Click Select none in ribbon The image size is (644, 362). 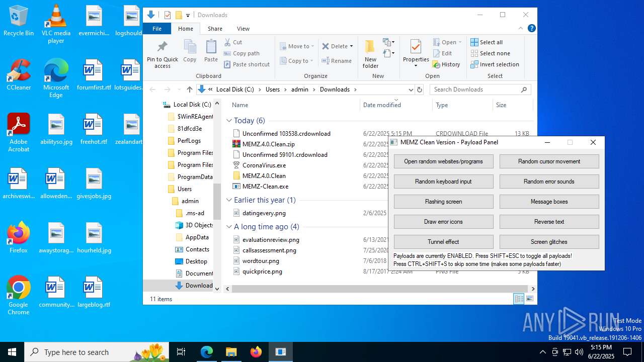490,53
